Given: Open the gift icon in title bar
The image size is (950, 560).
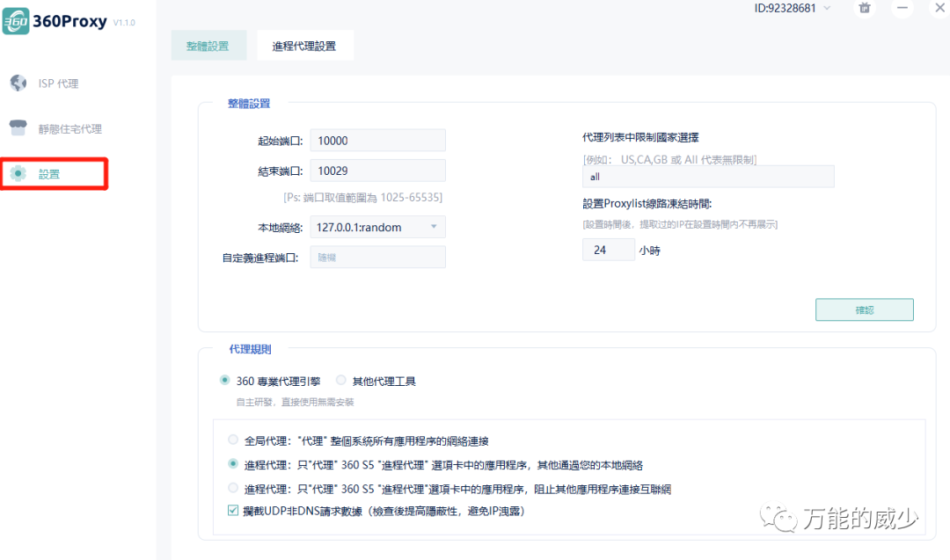Looking at the screenshot, I should [865, 8].
